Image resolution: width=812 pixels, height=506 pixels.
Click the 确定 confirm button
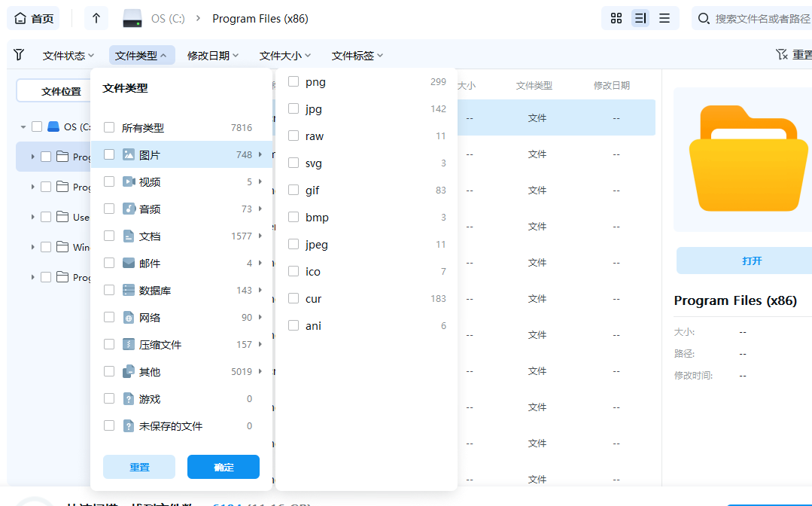coord(223,467)
